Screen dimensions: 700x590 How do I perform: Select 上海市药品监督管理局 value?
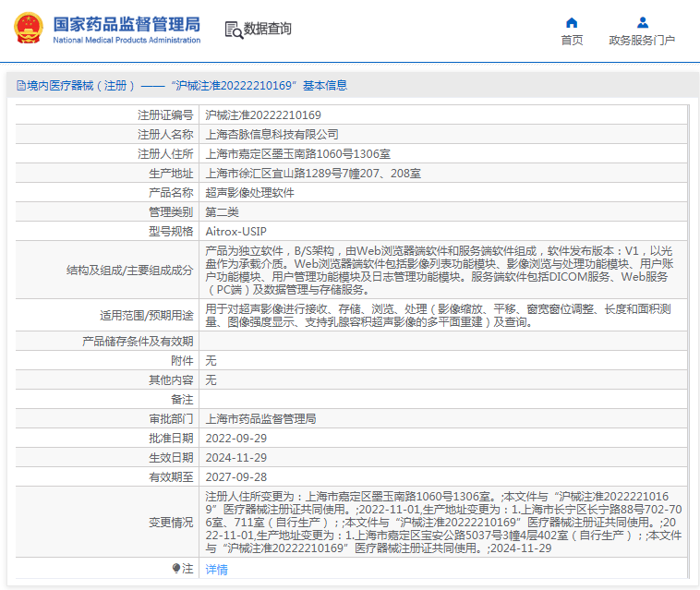260,419
